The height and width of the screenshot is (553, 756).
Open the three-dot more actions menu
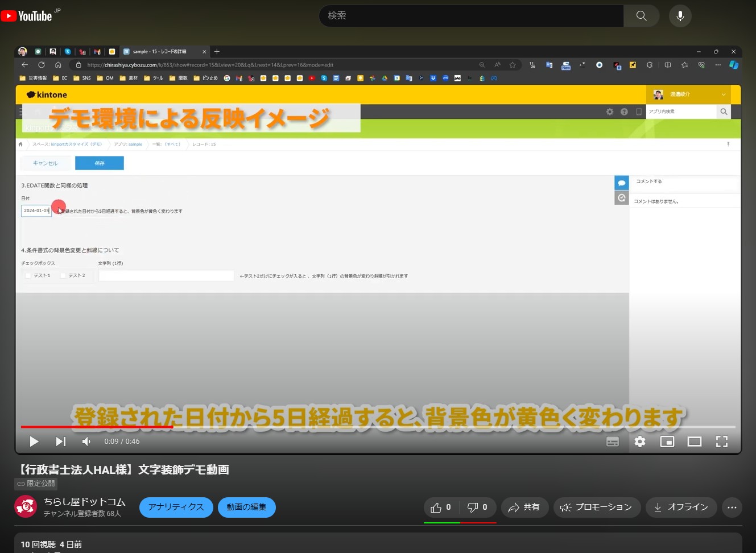click(732, 507)
